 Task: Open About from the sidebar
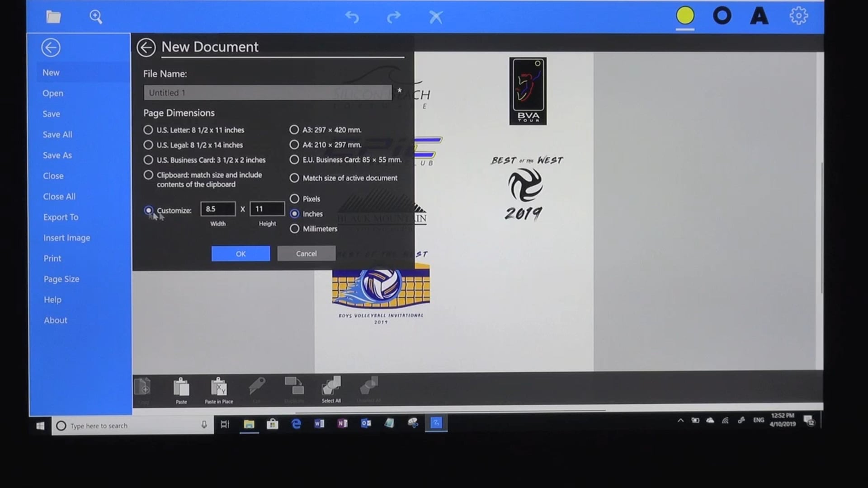tap(55, 320)
